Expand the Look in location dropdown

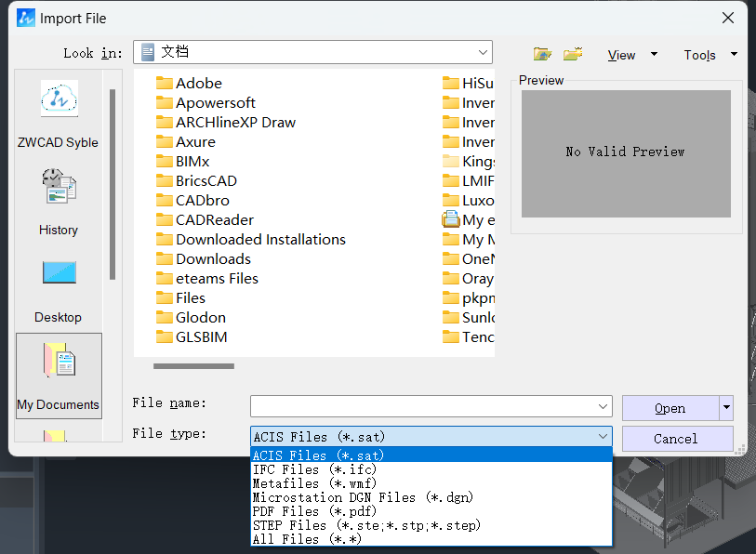tap(483, 53)
